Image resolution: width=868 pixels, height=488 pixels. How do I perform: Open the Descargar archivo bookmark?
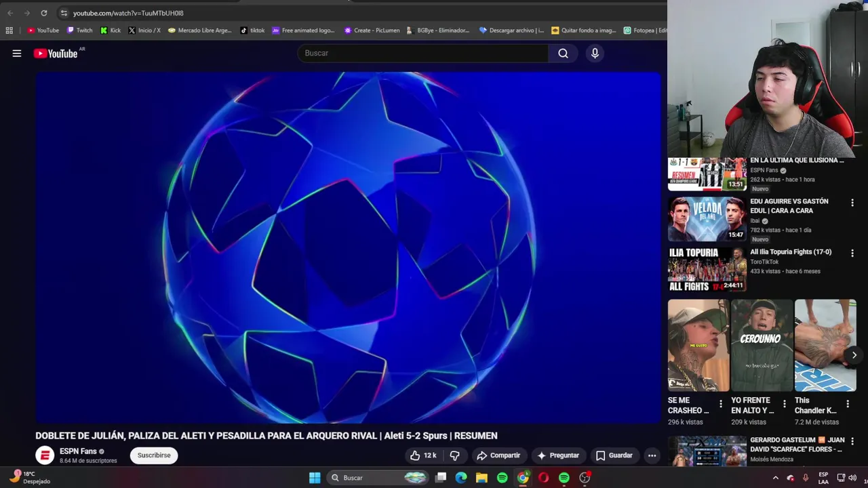point(511,30)
